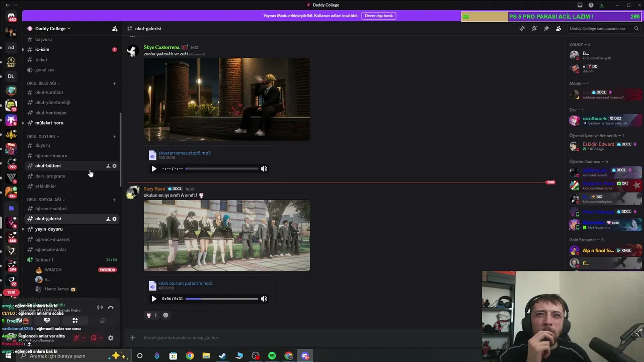Screen dimensions: 644x362
Task: Add channel to OKUL SOSYAL AĞI
Action: click(114, 200)
